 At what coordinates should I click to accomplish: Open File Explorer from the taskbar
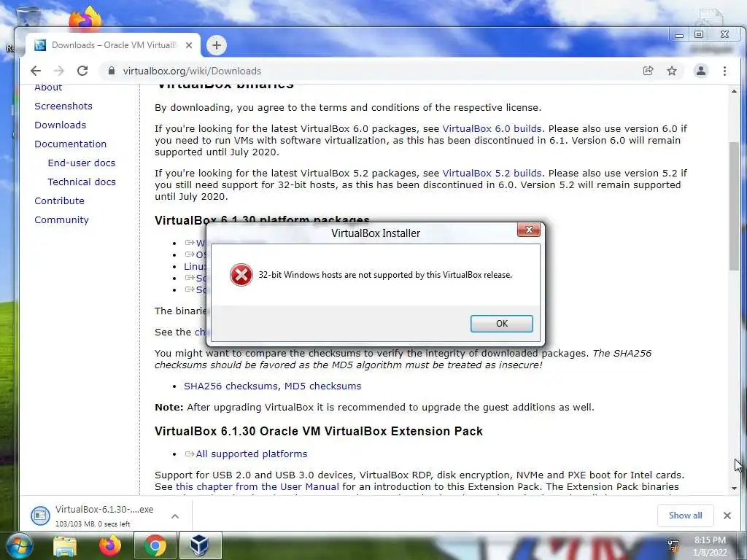pyautogui.click(x=65, y=546)
